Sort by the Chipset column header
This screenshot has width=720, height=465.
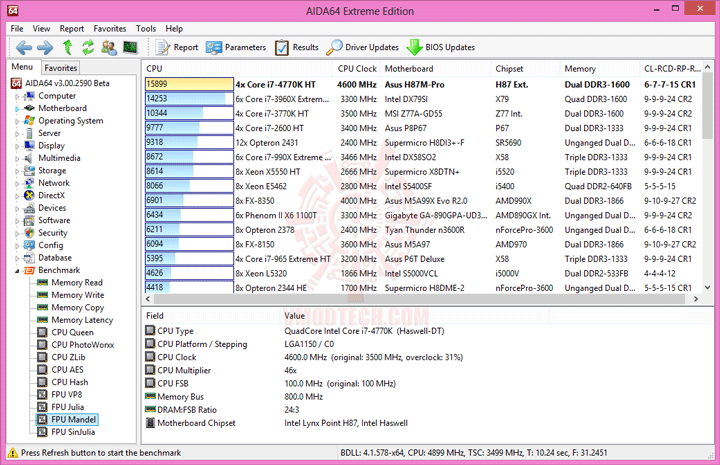[525, 68]
